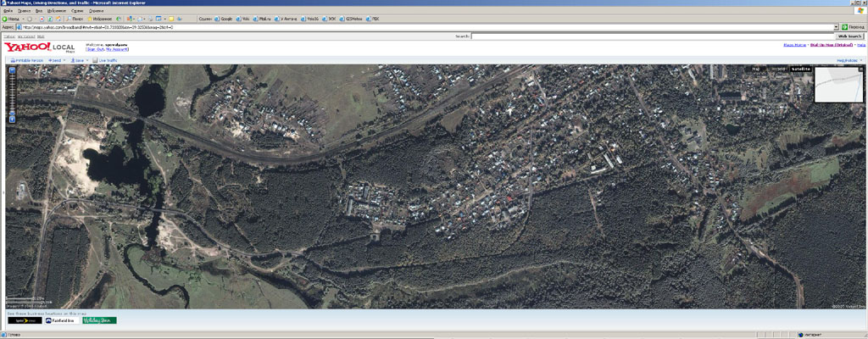Click inside the Yahoo Search input field
Screen dimensions: 868x339
pyautogui.click(x=653, y=36)
